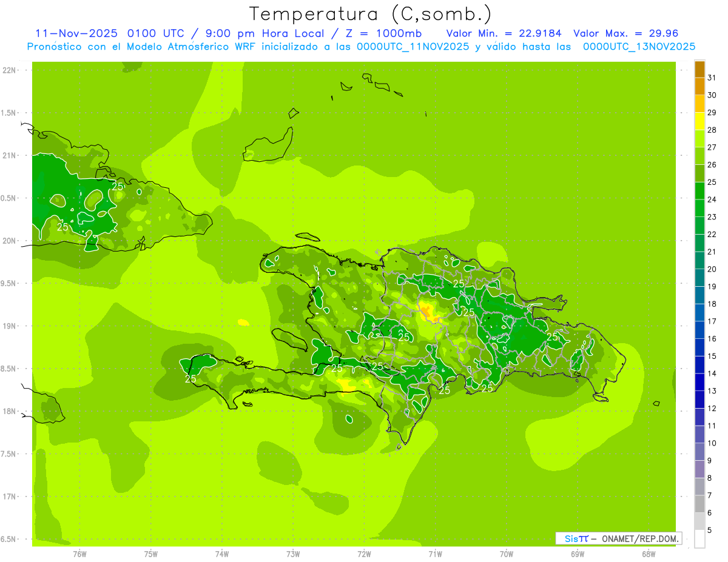This screenshot has height=562, width=728.
Task: Click the initialization time '0000UTC_11NOV2025'
Action: coord(413,47)
